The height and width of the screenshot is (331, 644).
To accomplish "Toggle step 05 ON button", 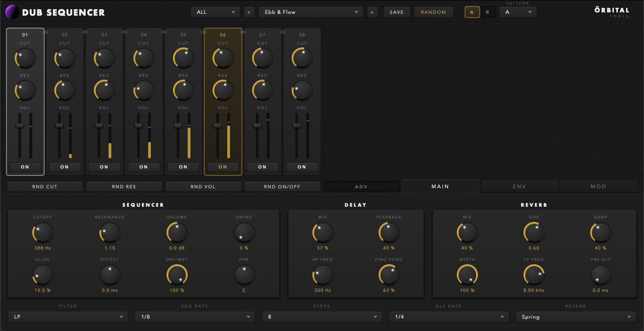I will pyautogui.click(x=184, y=167).
